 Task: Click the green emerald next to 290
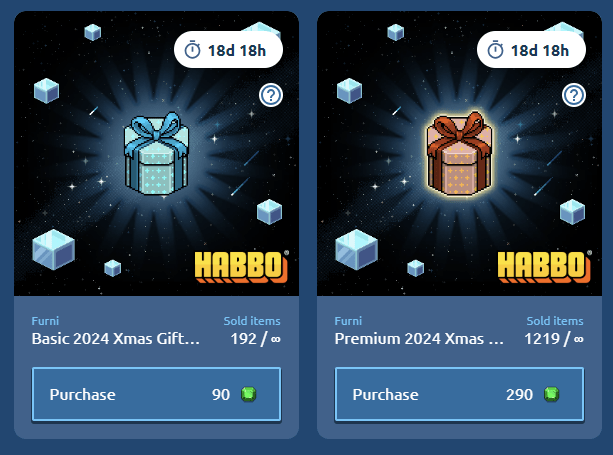pyautogui.click(x=551, y=394)
